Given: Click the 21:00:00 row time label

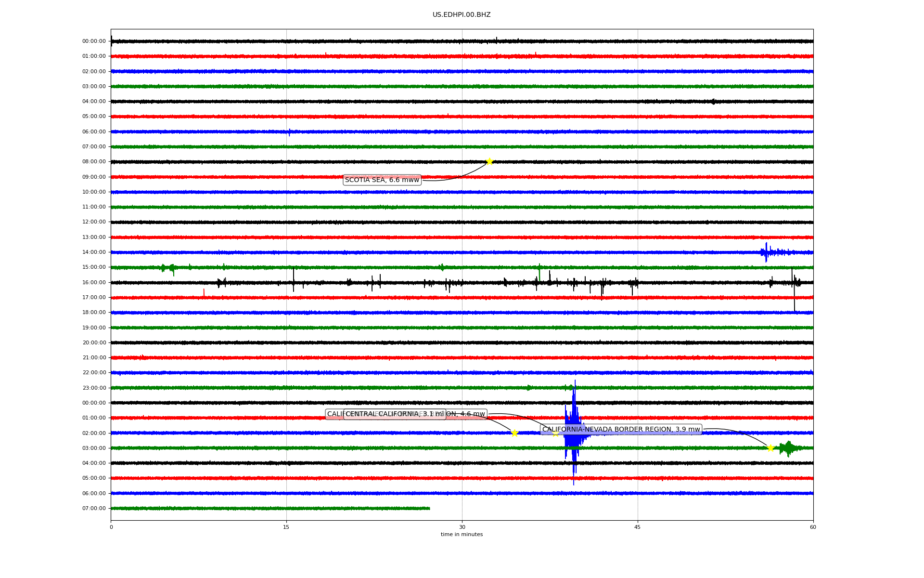Looking at the screenshot, I should [x=94, y=357].
